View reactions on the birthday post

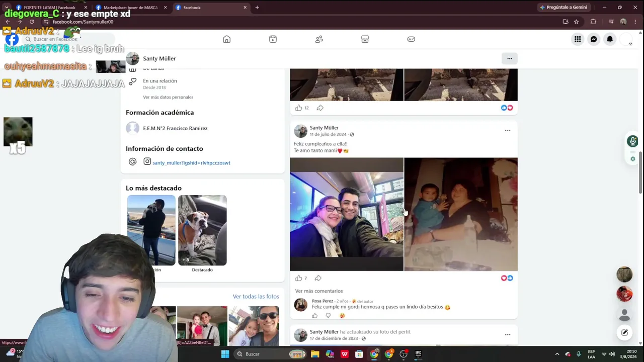pos(507,278)
